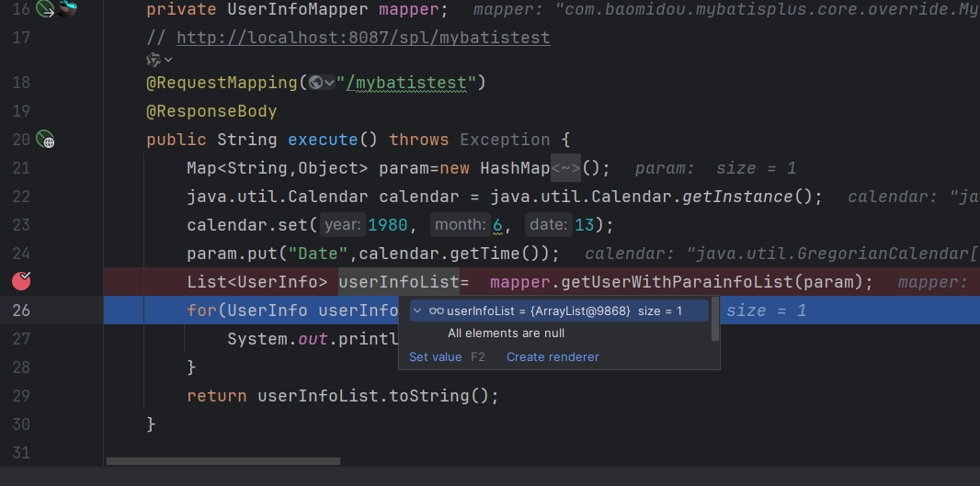Click the vertical scrollbar of the debugger popup
Image resolution: width=980 pixels, height=486 pixels.
tap(715, 319)
